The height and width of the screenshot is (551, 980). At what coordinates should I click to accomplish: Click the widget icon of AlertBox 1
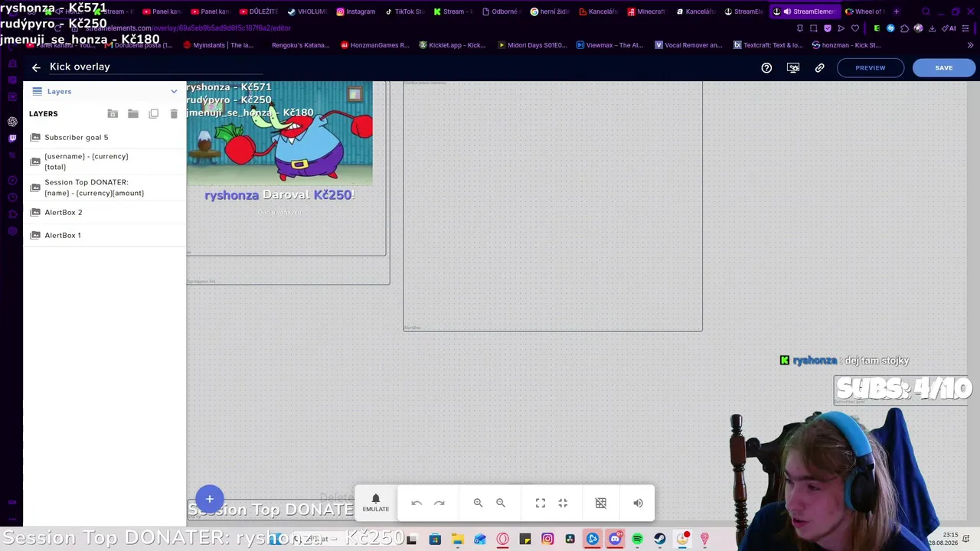(35, 235)
